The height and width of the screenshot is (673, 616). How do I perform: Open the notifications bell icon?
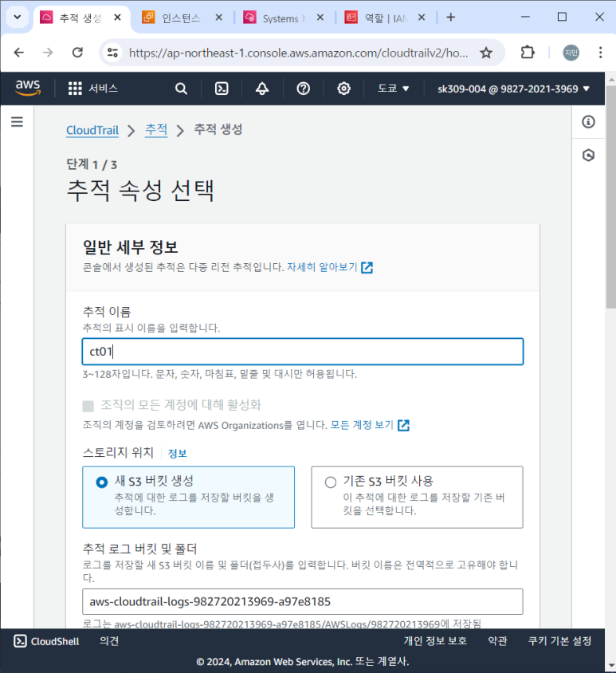point(262,89)
